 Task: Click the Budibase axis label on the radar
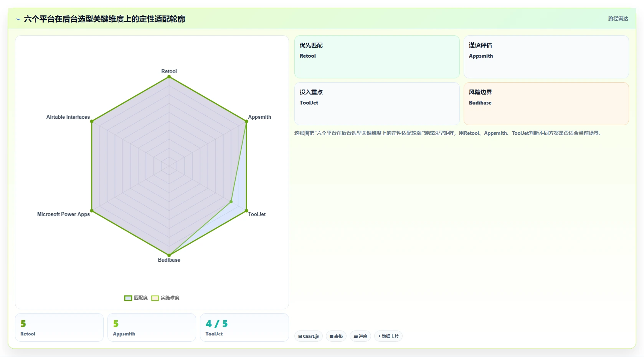tap(169, 260)
